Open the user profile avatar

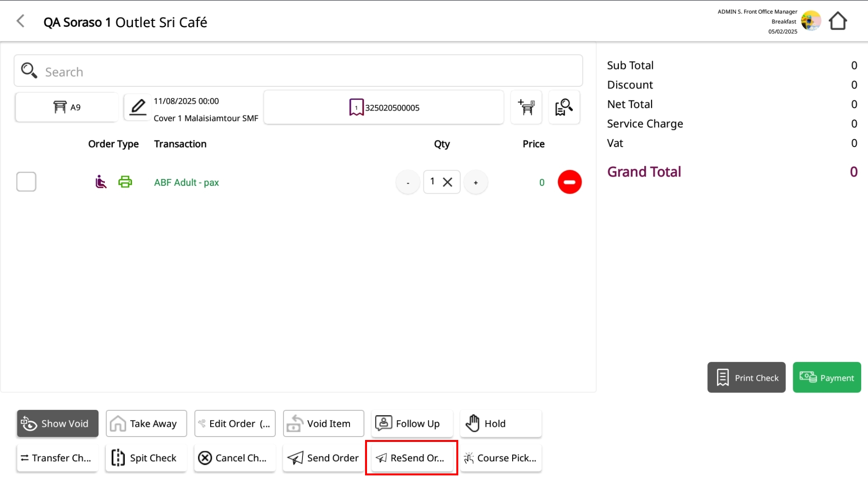810,21
